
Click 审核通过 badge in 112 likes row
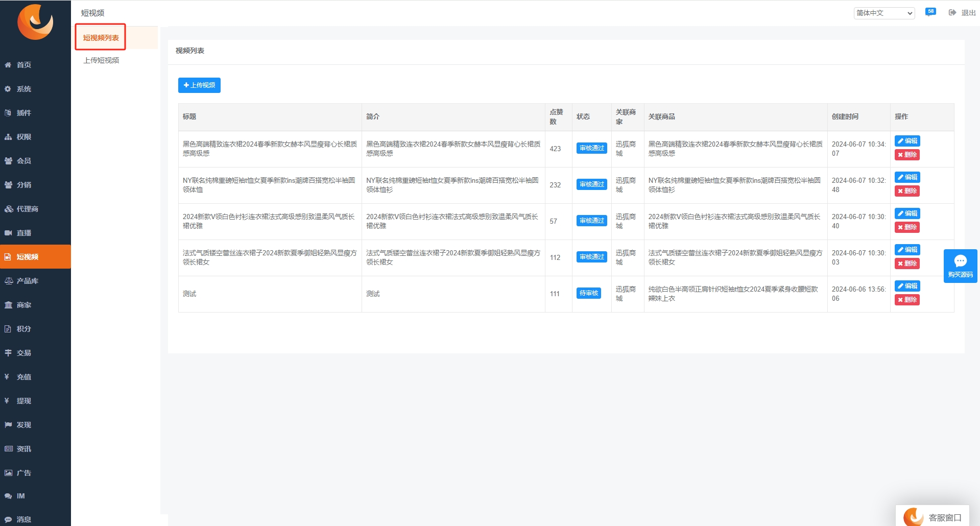(592, 257)
